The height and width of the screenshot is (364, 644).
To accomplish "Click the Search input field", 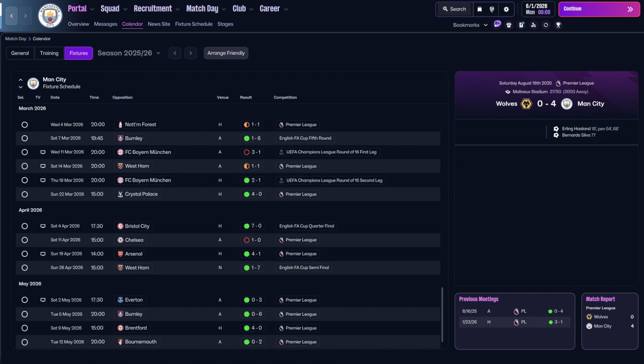I will 454,9.
